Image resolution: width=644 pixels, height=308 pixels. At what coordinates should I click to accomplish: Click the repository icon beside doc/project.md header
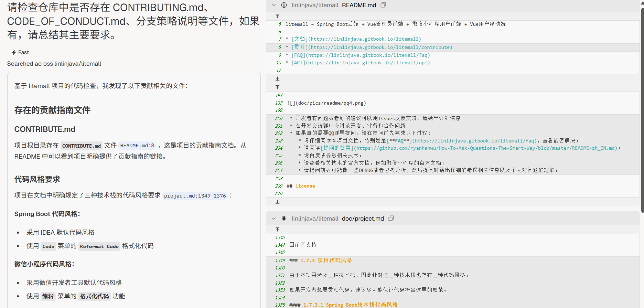coord(284,219)
